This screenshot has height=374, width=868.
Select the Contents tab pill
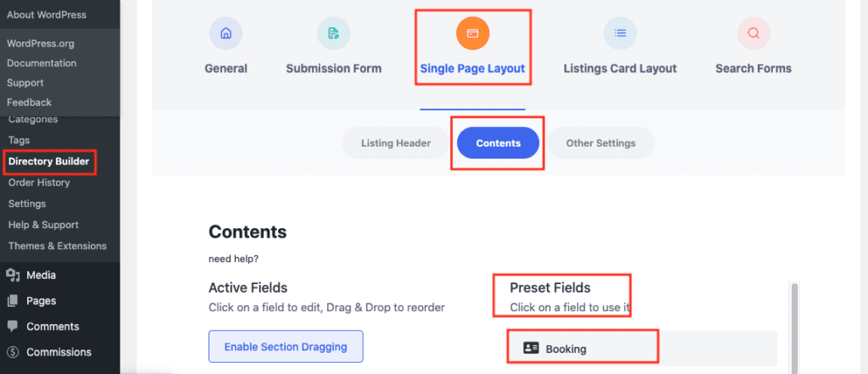click(498, 143)
